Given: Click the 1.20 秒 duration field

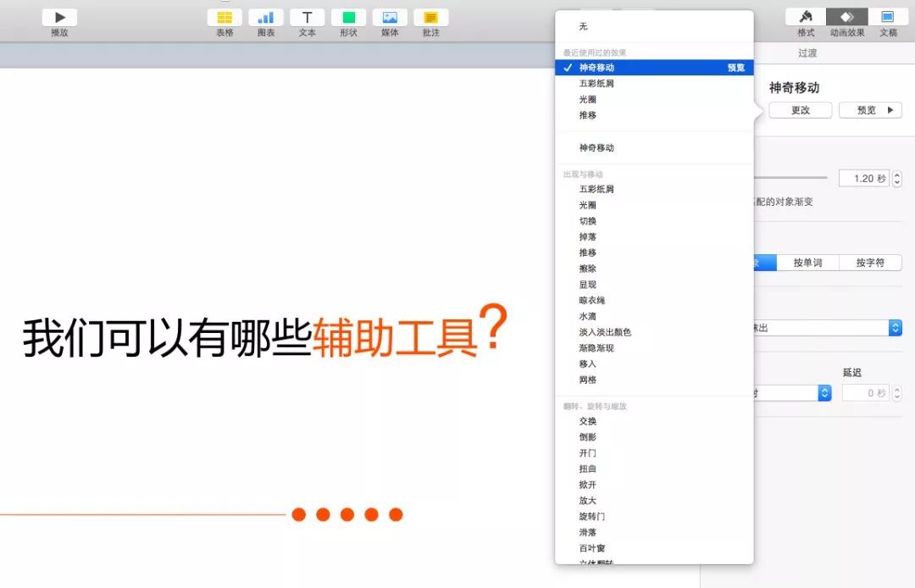Looking at the screenshot, I should tap(863, 179).
